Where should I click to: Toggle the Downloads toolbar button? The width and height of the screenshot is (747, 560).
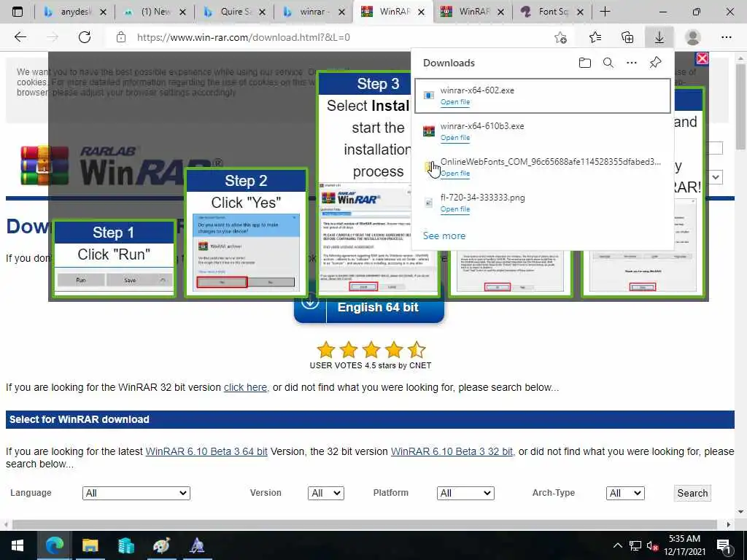(659, 37)
